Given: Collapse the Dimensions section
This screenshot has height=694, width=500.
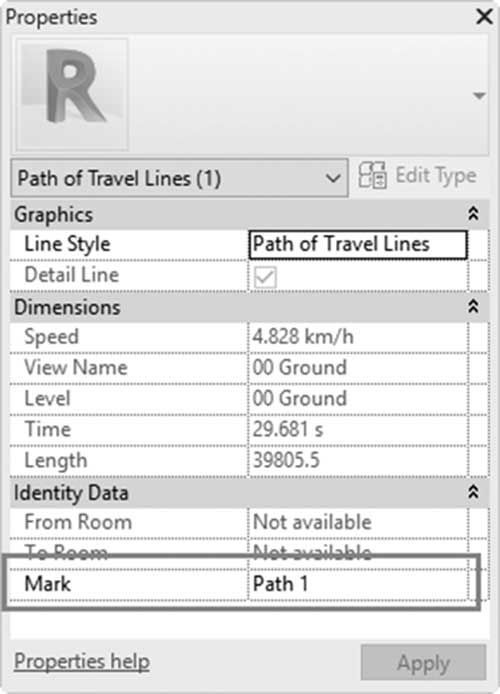Looking at the screenshot, I should (473, 307).
